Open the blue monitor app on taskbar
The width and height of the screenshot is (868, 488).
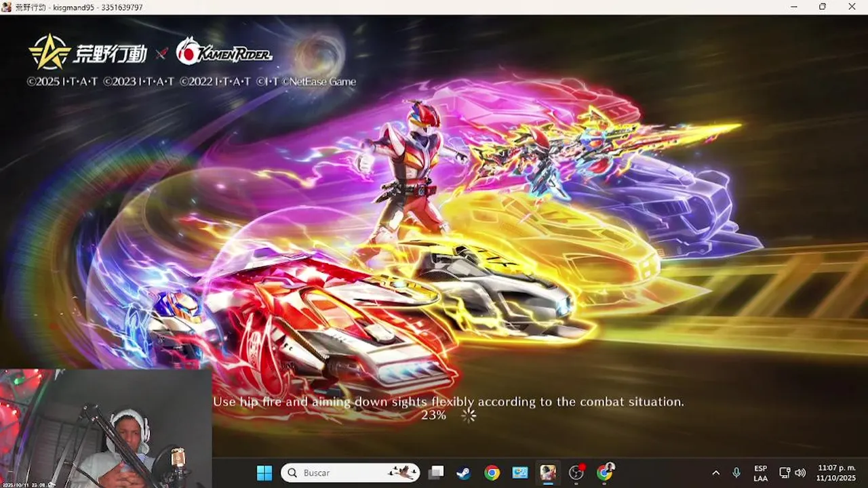pyautogui.click(x=520, y=472)
